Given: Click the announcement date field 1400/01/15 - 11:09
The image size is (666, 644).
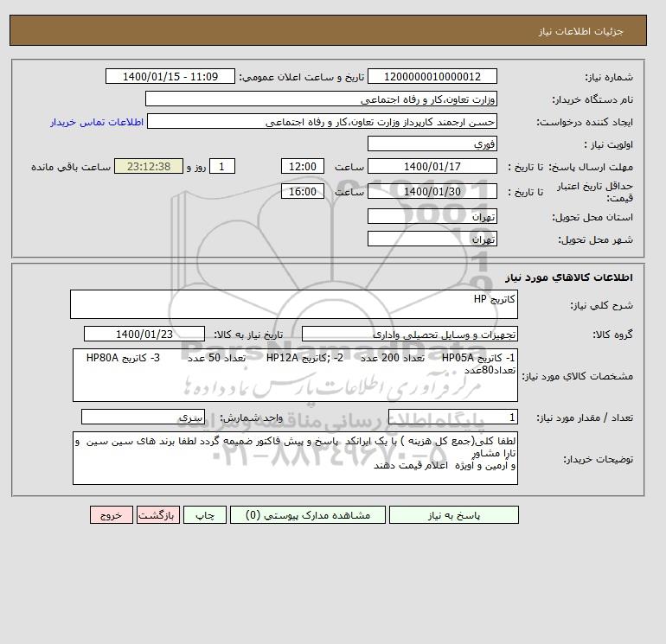Looking at the screenshot, I should (170, 76).
